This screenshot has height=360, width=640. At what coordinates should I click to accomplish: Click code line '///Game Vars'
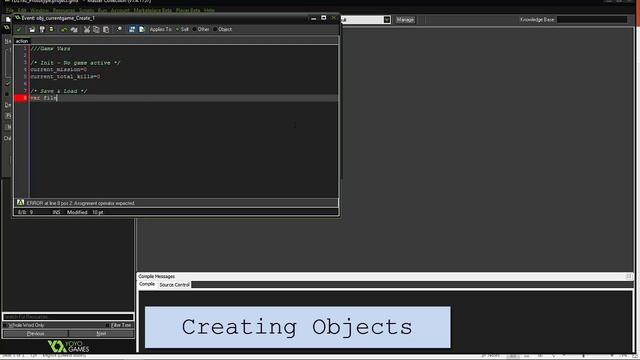(x=50, y=49)
